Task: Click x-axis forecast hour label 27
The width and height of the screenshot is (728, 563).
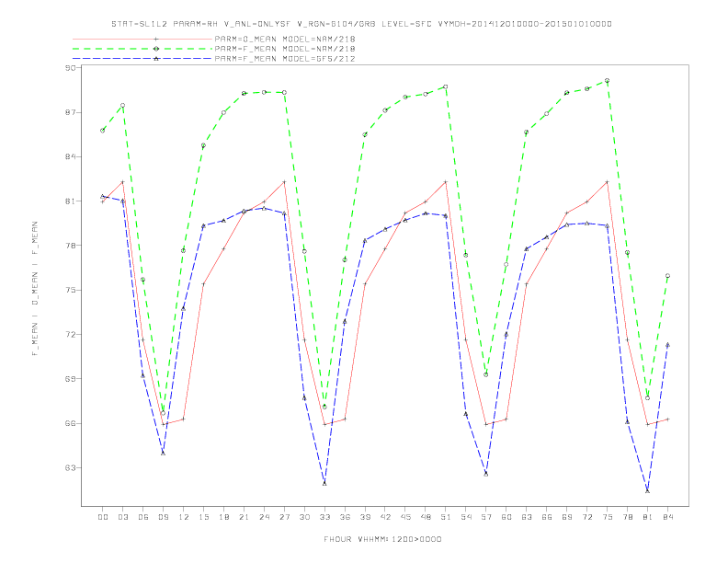Action: pos(284,517)
